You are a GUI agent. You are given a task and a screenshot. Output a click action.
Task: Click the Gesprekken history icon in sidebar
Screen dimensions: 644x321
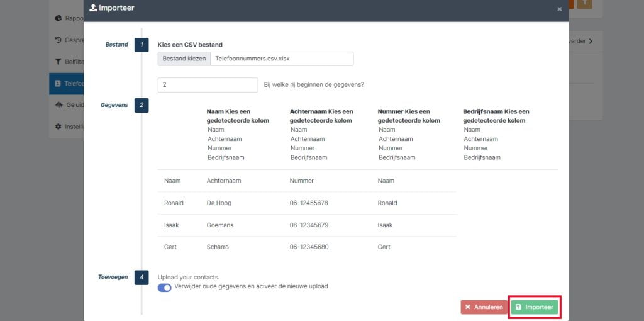pyautogui.click(x=58, y=40)
